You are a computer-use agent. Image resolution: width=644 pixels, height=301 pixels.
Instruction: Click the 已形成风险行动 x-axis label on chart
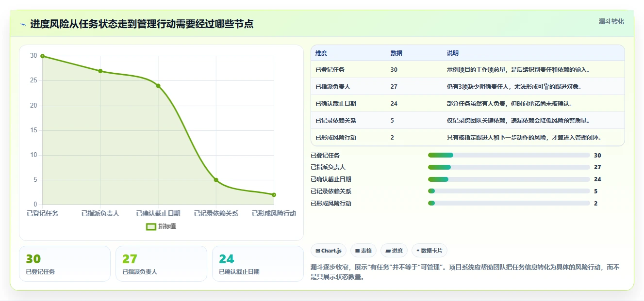(274, 213)
